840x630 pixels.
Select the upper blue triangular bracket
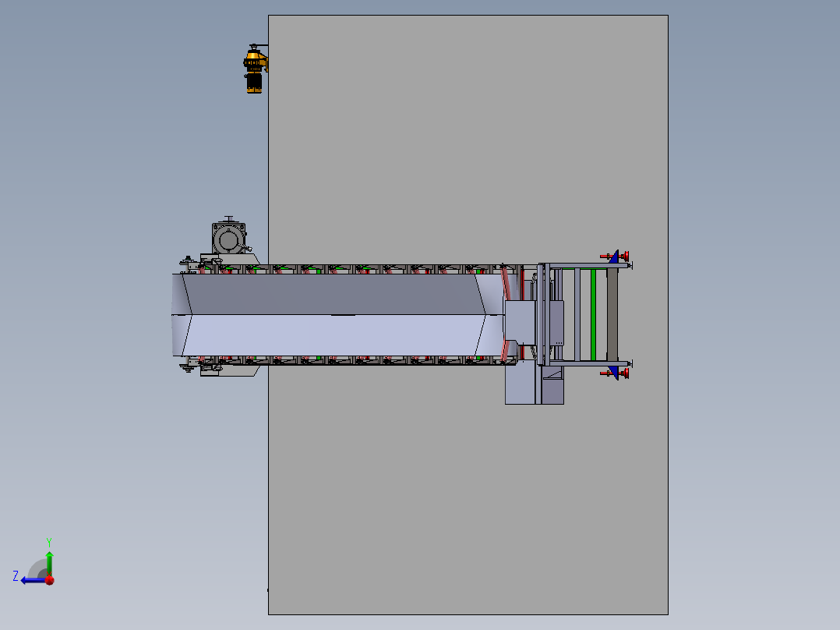click(614, 257)
